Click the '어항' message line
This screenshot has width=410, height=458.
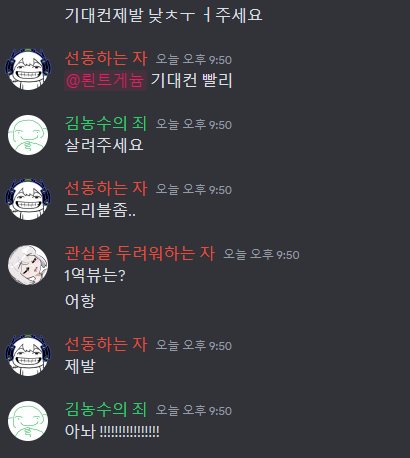pos(80,301)
